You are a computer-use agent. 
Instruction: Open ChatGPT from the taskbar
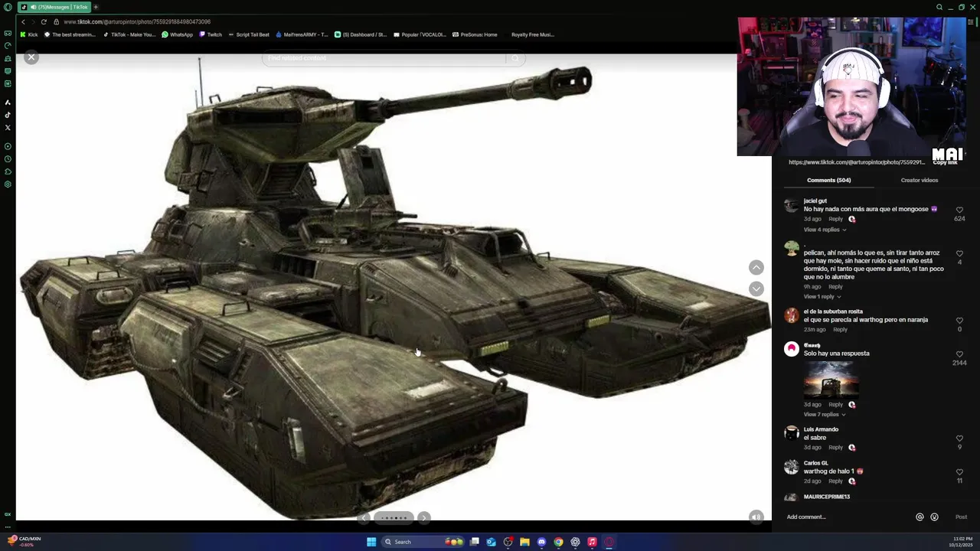tap(575, 542)
